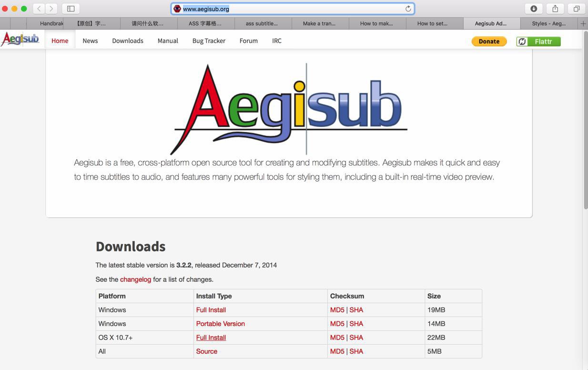This screenshot has width=588, height=370.
Task: Reload the page using the refresh icon
Action: point(408,9)
